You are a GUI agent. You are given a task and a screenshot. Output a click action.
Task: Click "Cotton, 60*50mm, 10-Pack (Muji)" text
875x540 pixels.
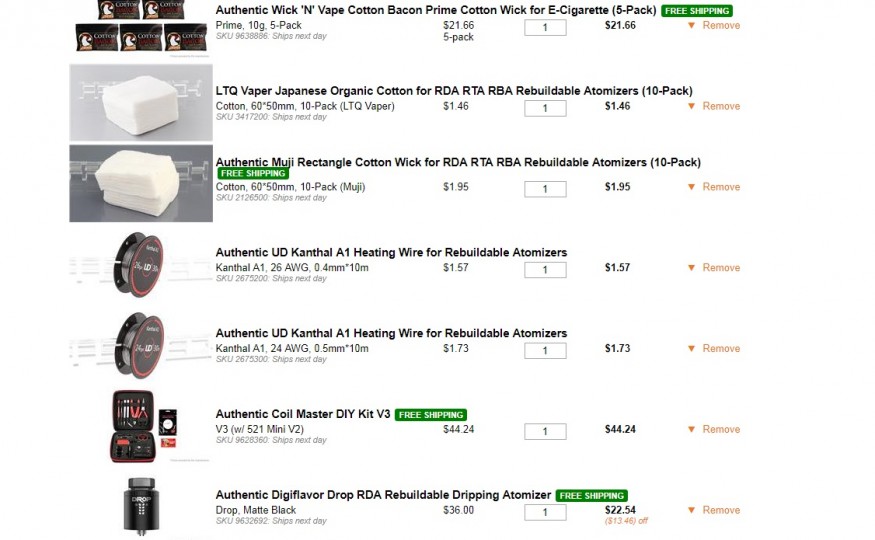point(290,187)
